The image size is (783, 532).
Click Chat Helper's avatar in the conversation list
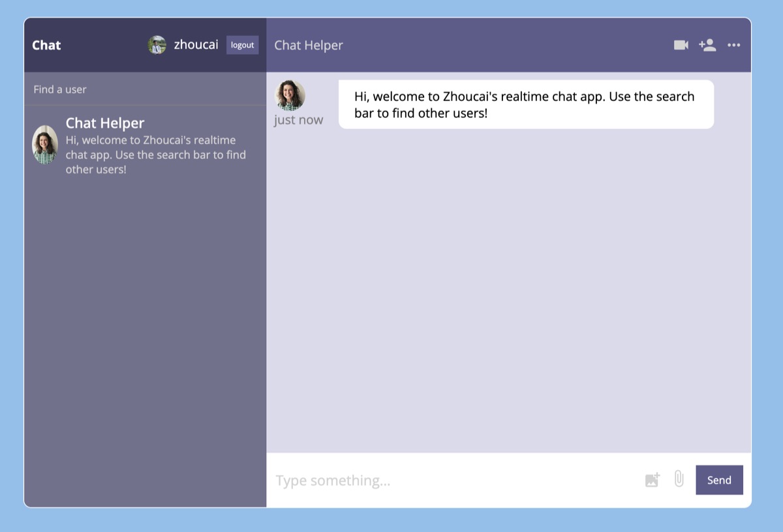point(45,144)
